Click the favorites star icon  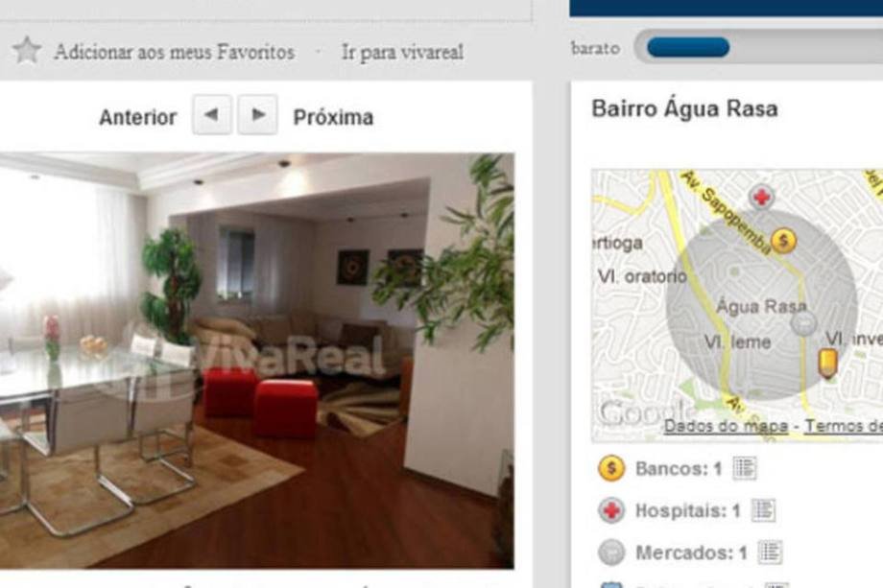[x=27, y=51]
